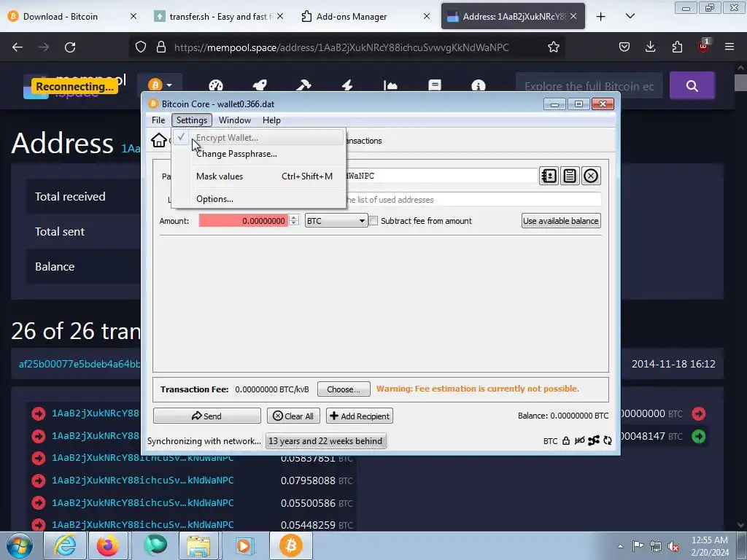Screen dimensions: 747x560
Task: Open Firefox extensions puzzle icon
Action: (x=677, y=47)
